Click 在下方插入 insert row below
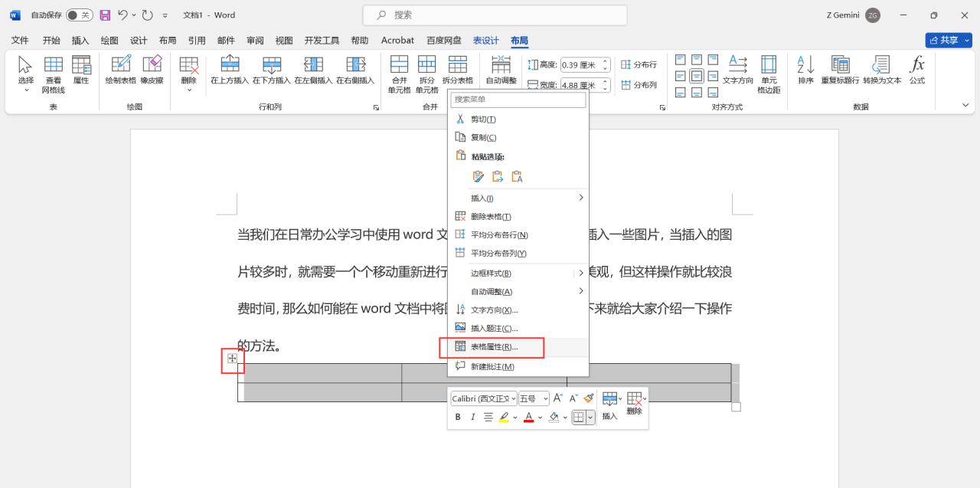 272,70
